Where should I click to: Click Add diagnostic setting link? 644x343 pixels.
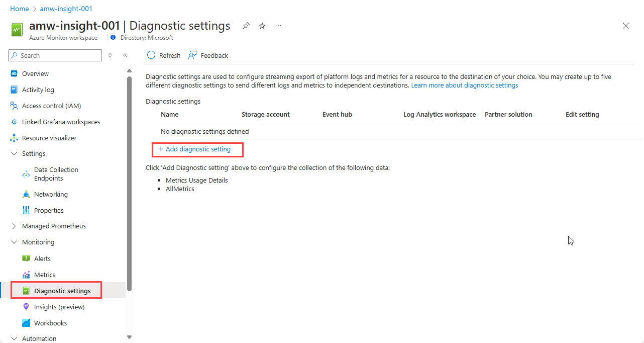pyautogui.click(x=198, y=149)
